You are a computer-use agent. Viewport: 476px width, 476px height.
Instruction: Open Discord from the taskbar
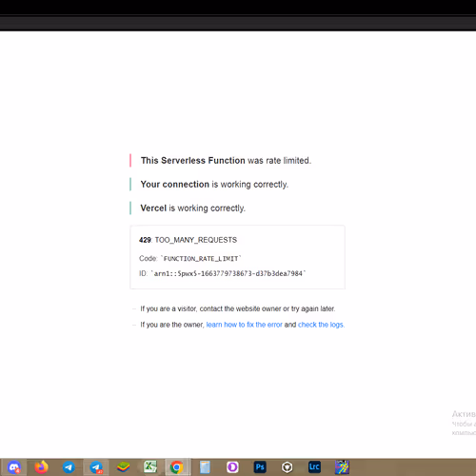tap(14, 467)
